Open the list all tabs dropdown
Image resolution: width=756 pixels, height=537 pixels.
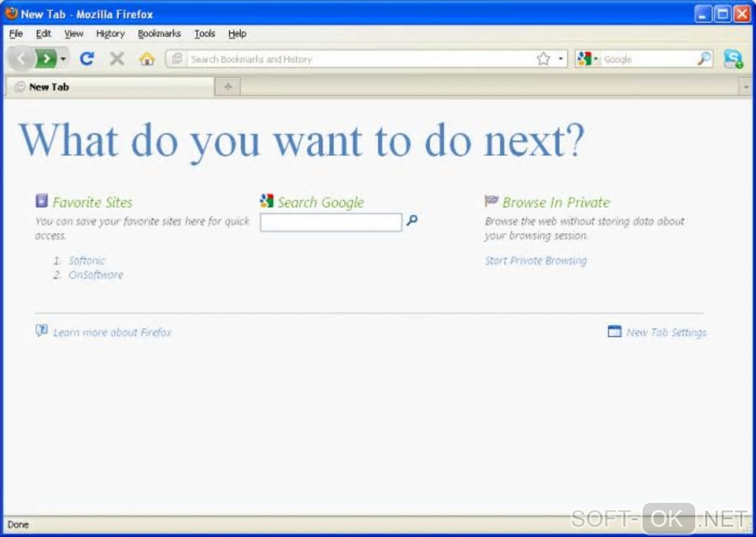coord(746,87)
